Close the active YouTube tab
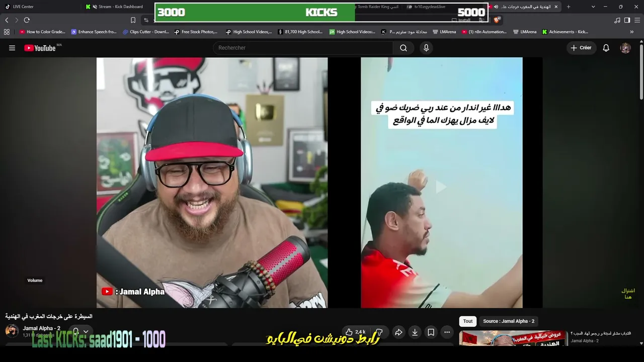 (x=556, y=7)
